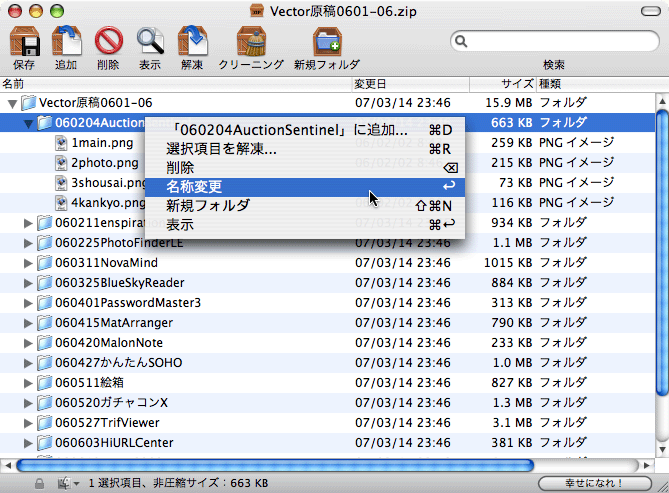Click the 4kankyo.png file icon
The height and width of the screenshot is (493, 669).
pyautogui.click(x=61, y=203)
